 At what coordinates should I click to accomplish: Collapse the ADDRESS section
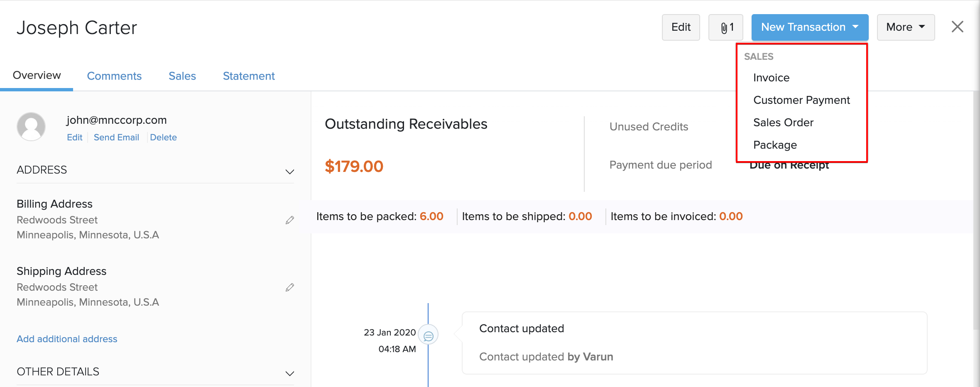point(289,171)
